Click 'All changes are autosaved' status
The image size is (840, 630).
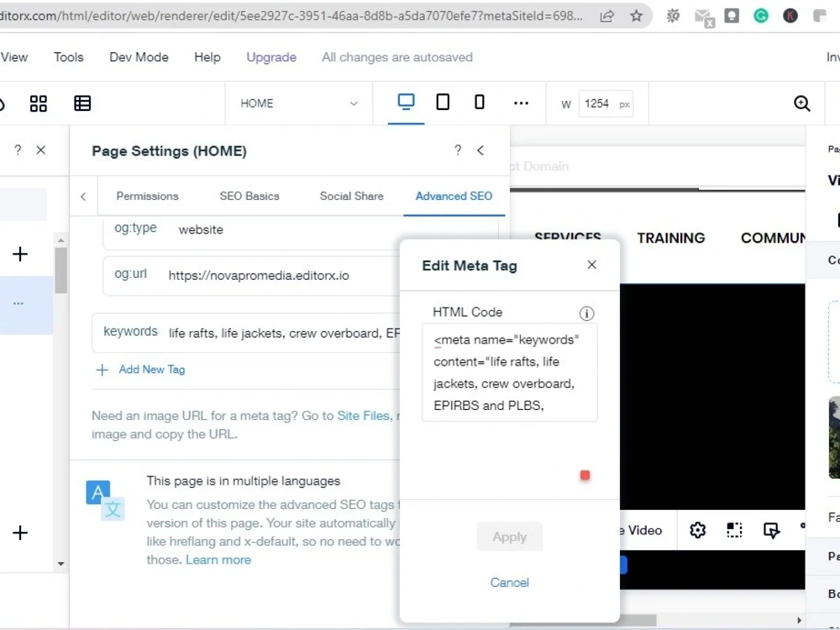coord(397,57)
